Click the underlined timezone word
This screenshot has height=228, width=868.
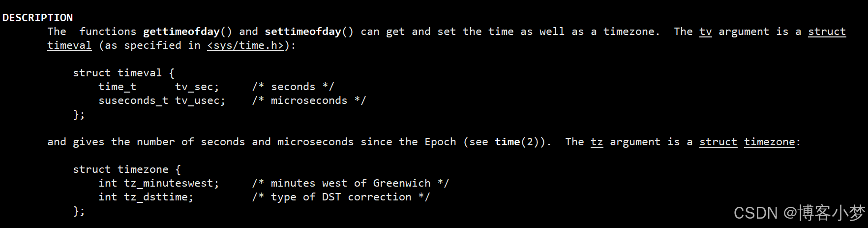[770, 142]
